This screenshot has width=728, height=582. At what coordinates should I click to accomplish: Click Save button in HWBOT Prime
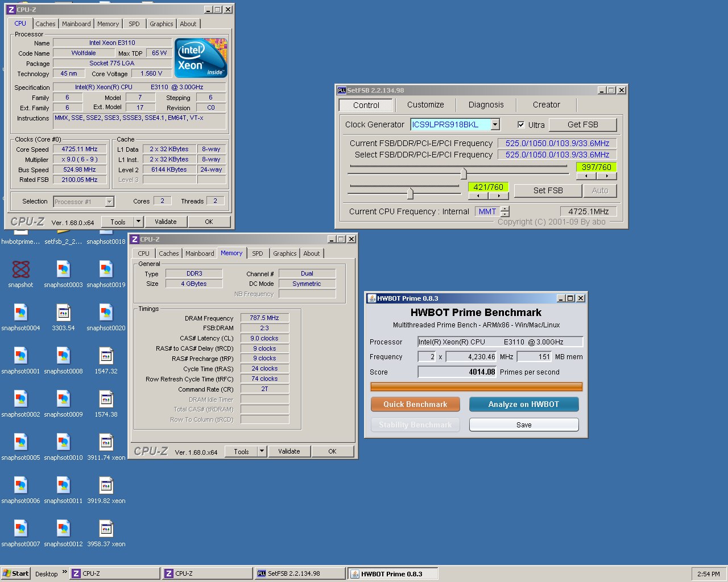click(524, 425)
